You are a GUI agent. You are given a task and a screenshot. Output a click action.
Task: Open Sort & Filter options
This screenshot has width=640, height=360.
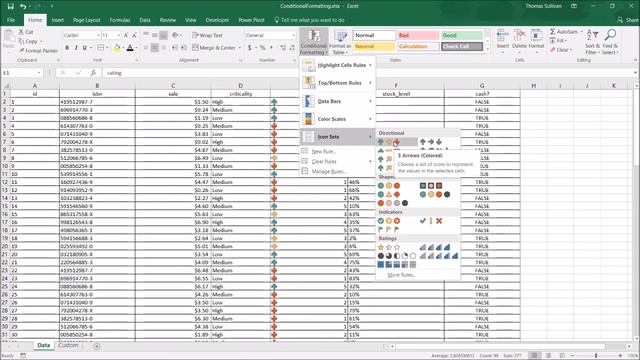coord(592,42)
